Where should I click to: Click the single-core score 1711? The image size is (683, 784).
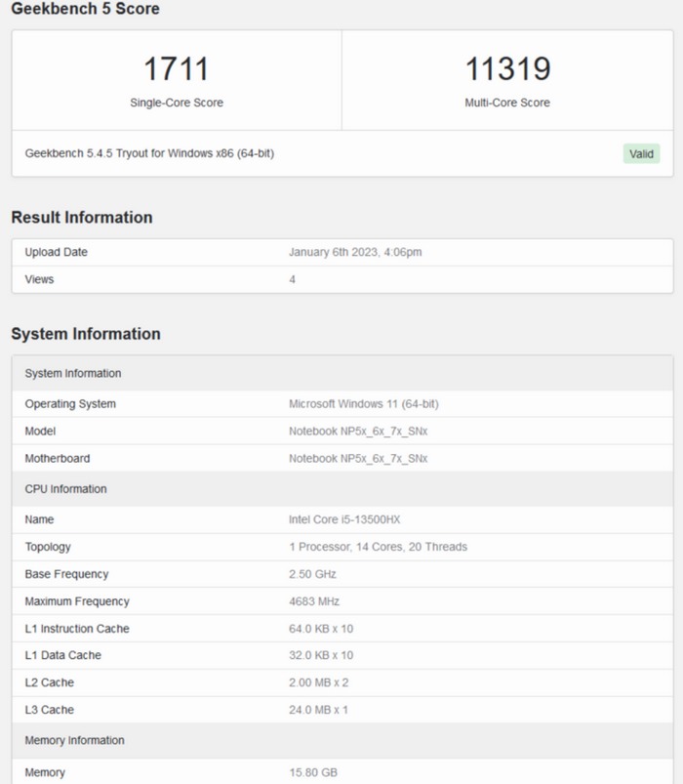click(x=176, y=69)
